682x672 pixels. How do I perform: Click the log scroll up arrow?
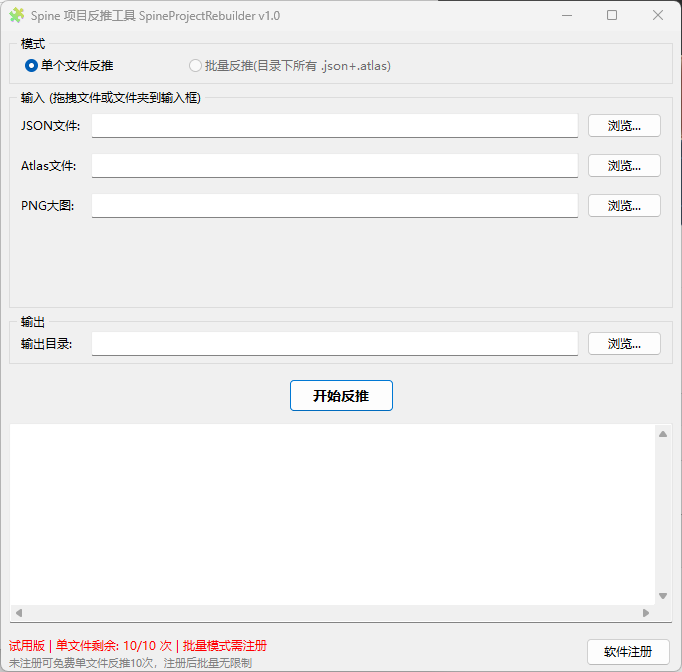pos(663,434)
